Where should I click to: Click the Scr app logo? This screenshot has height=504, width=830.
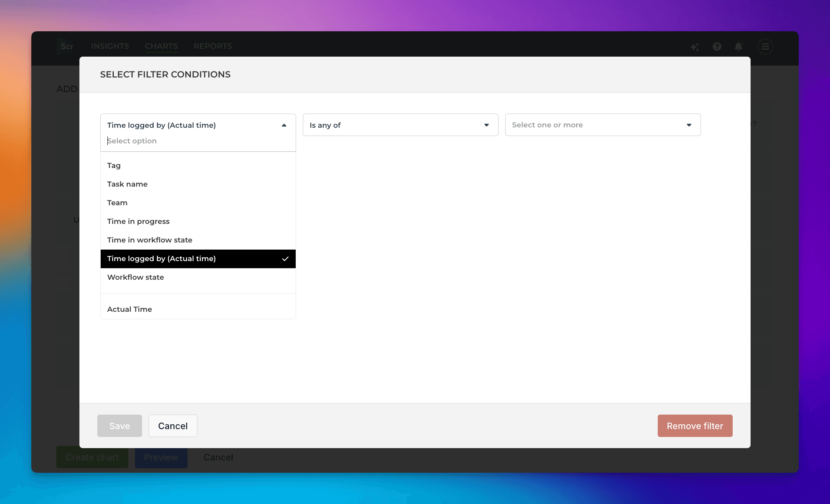66,46
